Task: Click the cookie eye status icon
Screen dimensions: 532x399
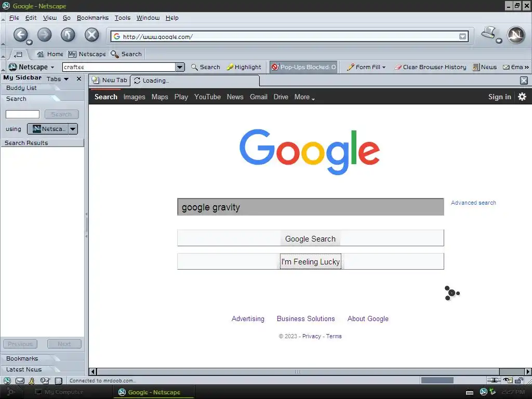Action: [x=508, y=380]
